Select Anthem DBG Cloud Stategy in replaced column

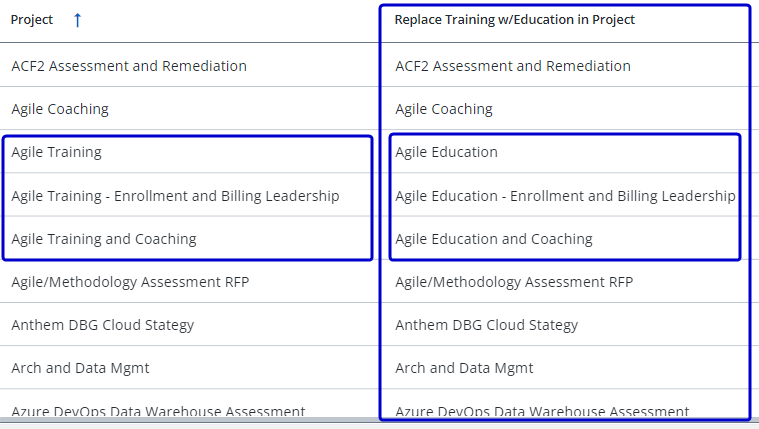[487, 325]
